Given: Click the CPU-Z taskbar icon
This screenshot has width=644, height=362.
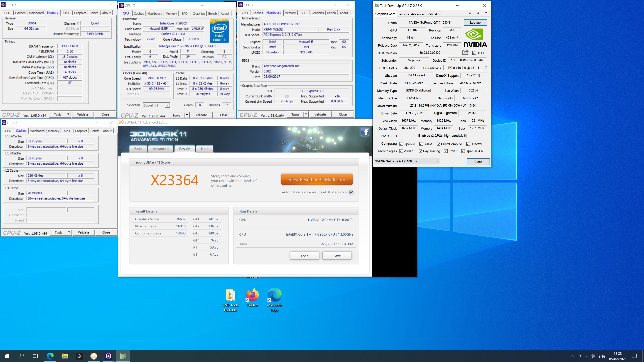Looking at the screenshot, I should click(109, 356).
